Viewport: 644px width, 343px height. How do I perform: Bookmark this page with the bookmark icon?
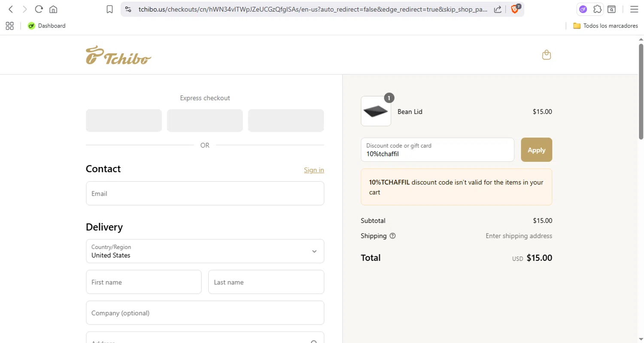109,9
